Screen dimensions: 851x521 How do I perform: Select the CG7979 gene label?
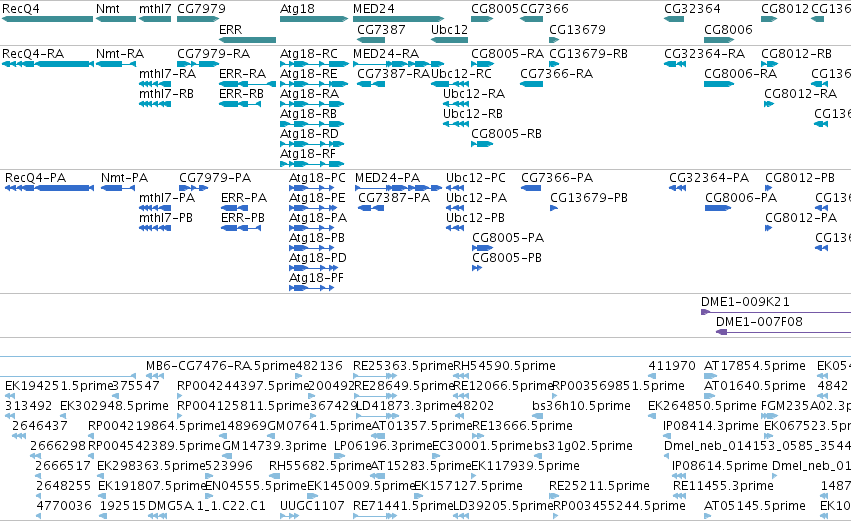coord(201,9)
